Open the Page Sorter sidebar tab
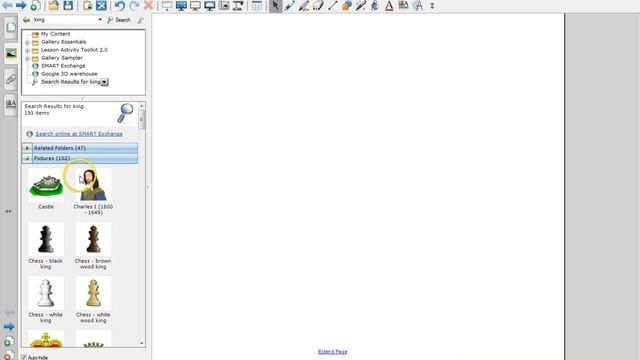The height and width of the screenshot is (360, 640). (x=11, y=28)
